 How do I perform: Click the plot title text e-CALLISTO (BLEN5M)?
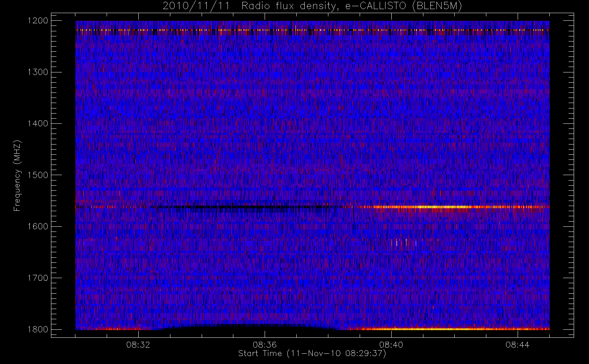click(403, 6)
